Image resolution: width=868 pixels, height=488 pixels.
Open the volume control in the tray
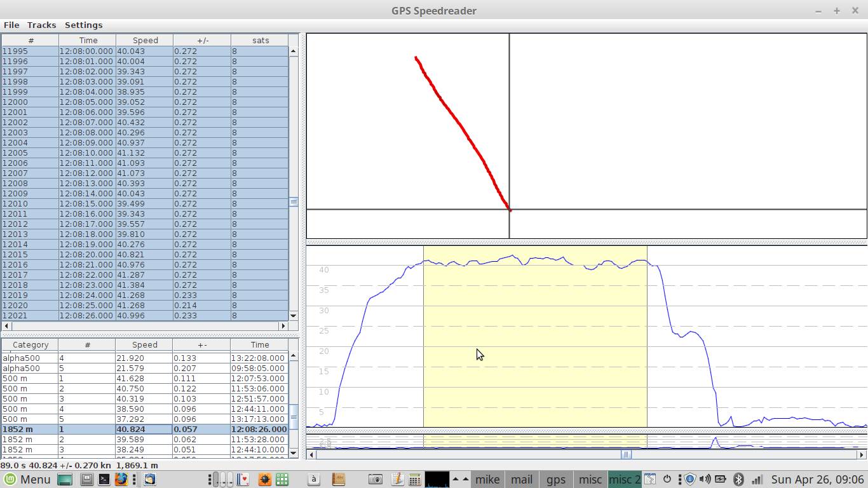pos(705,480)
